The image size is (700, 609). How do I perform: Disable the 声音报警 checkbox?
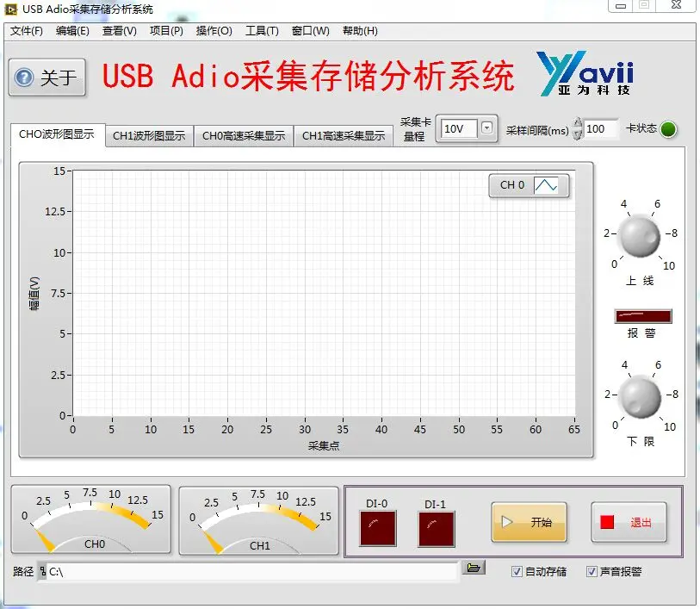click(592, 571)
